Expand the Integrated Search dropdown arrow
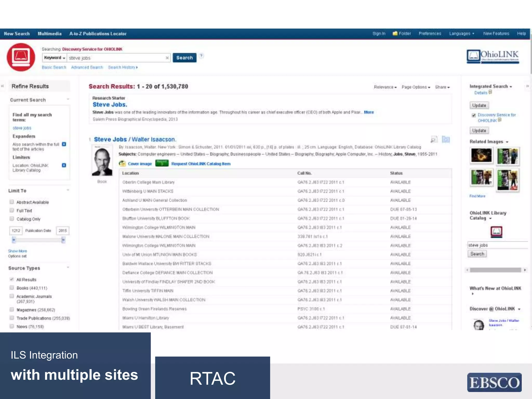 point(511,87)
